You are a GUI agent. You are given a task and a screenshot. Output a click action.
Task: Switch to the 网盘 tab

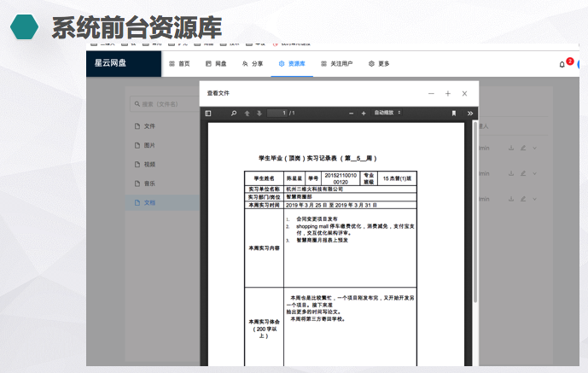tap(216, 64)
